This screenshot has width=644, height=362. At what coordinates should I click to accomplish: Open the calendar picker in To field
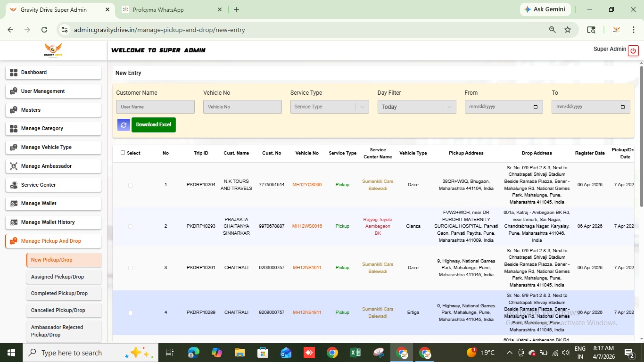coord(622,107)
